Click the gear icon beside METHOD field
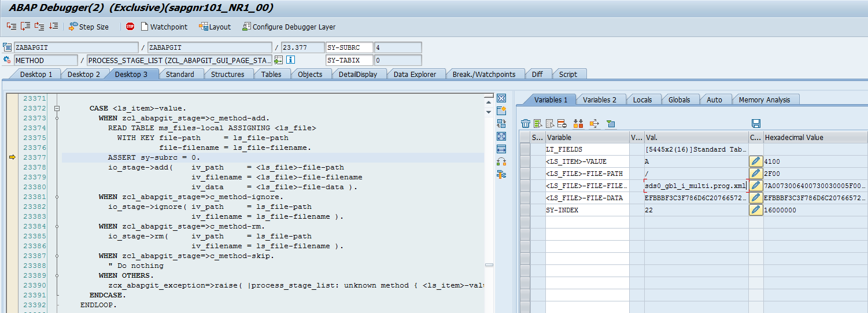Viewport: 868px width, 313px height. point(7,60)
